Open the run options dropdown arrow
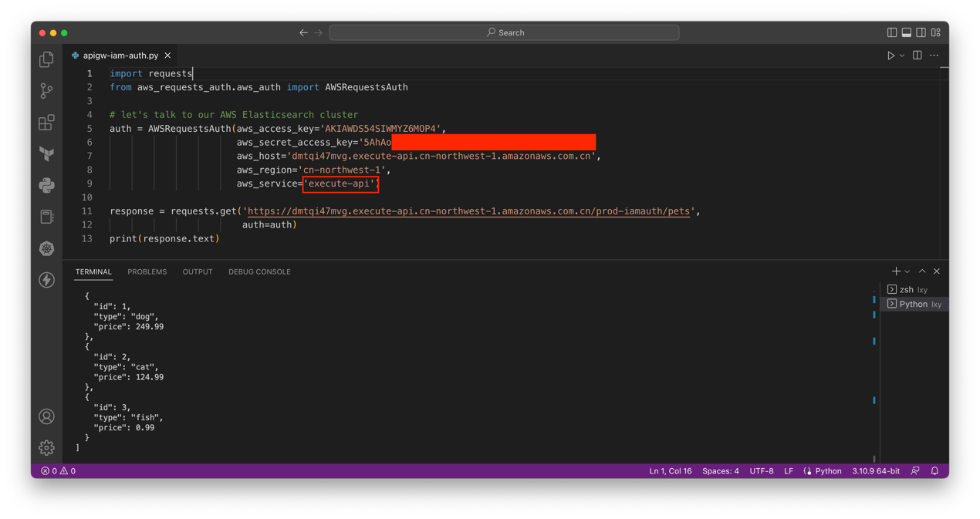Screen dimensions: 980x519 click(901, 56)
